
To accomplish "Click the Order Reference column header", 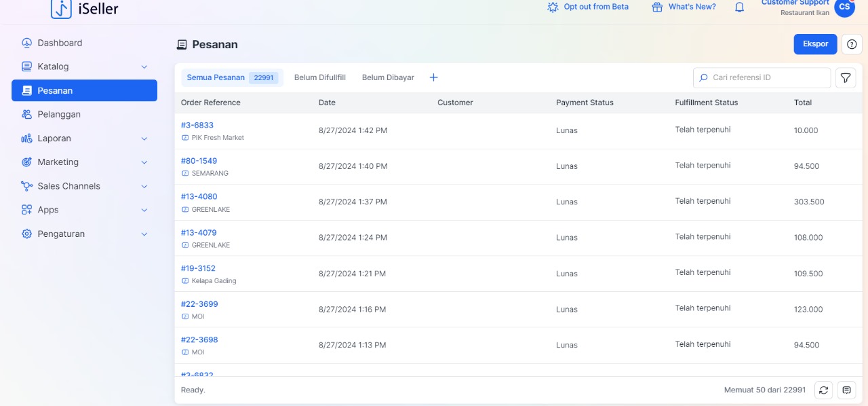I will coord(211,103).
